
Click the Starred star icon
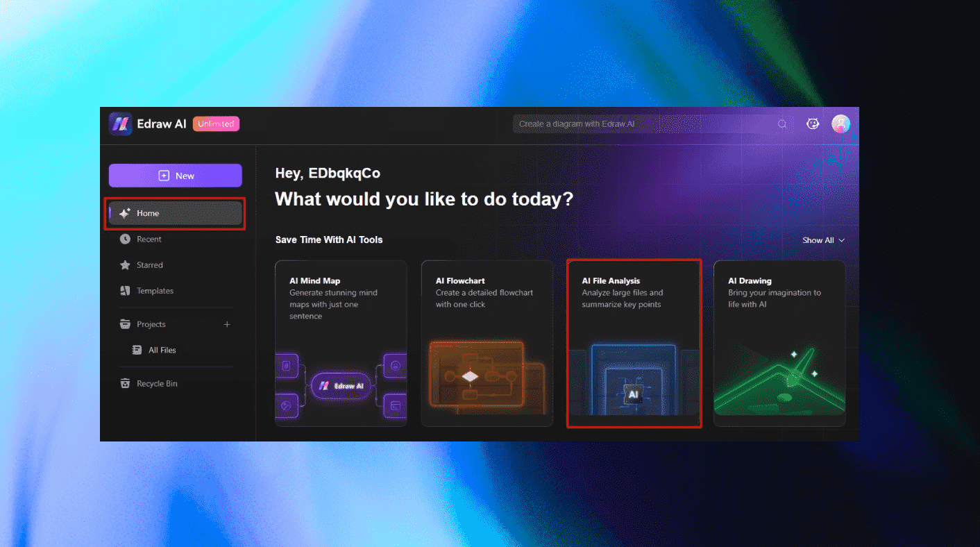tap(125, 264)
